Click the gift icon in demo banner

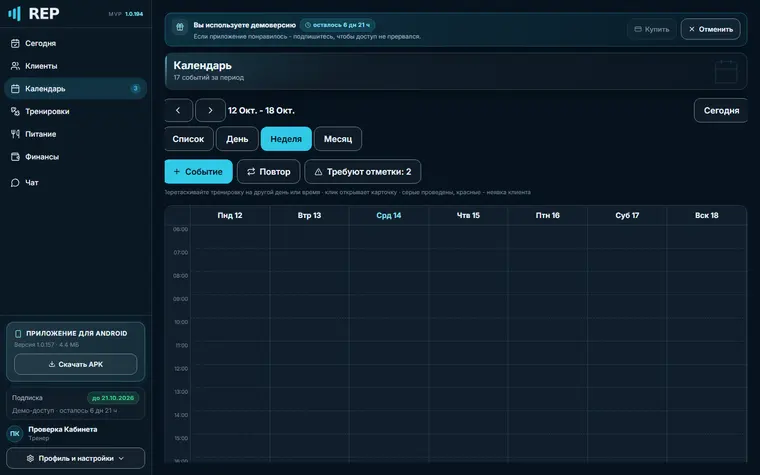180,27
